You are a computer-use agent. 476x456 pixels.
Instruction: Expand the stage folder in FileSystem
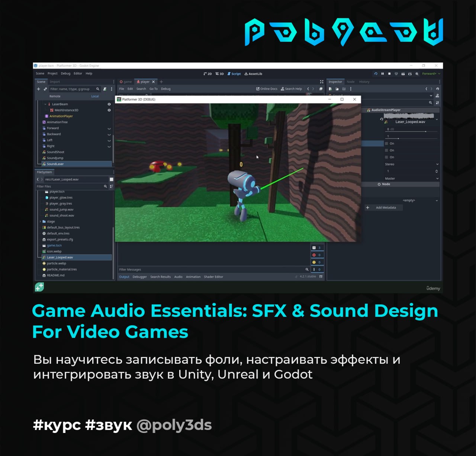(40, 221)
